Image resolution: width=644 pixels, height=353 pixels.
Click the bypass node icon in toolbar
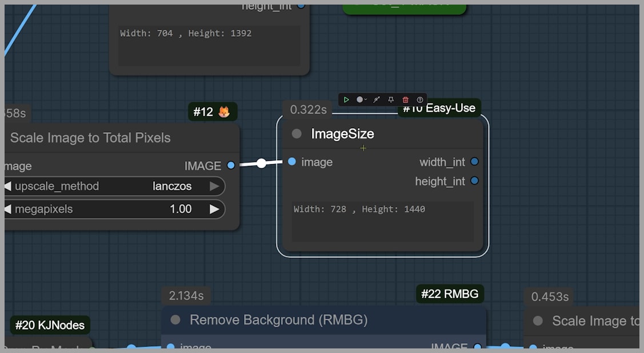pos(377,100)
